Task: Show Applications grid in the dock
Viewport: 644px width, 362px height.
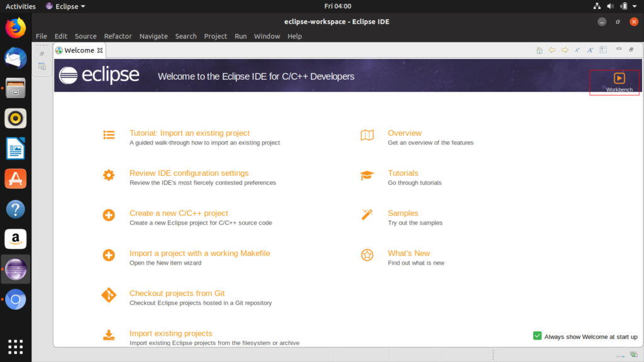Action: [16, 347]
